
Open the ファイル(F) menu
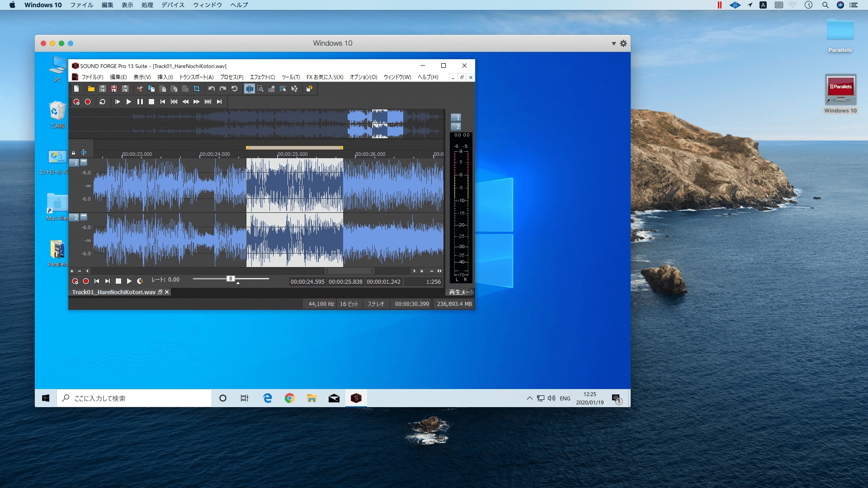tap(92, 77)
